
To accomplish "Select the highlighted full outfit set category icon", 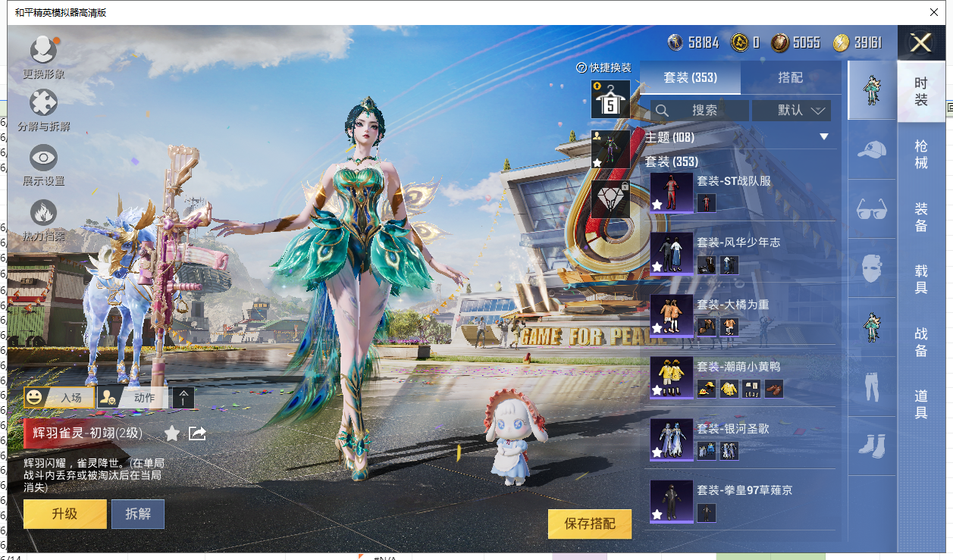I will pos(872,89).
